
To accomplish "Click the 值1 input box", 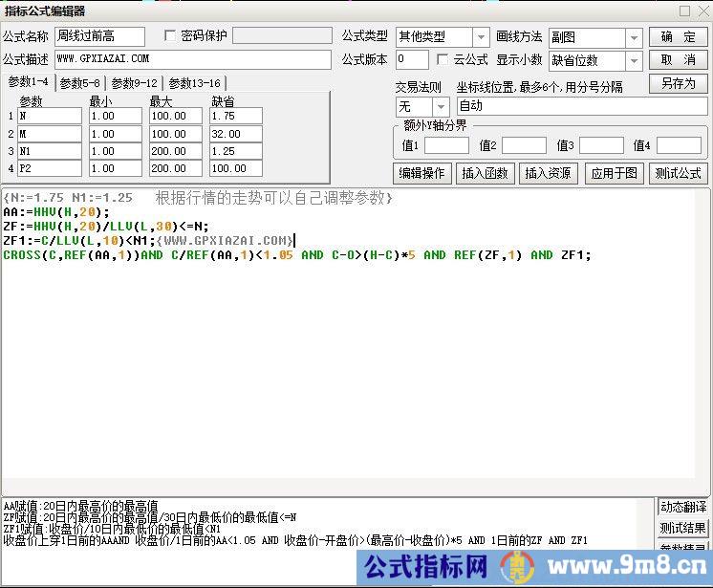I will 446,145.
